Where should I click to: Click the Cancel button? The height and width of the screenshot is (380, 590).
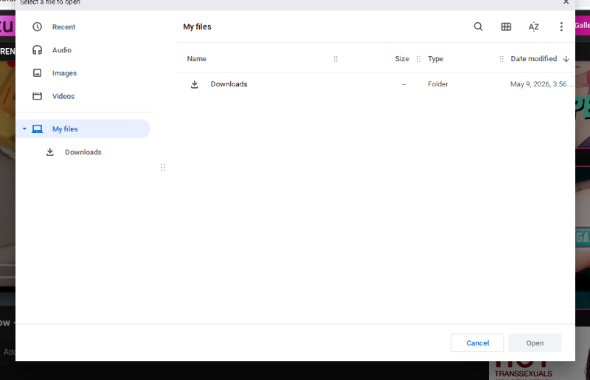pyautogui.click(x=477, y=343)
